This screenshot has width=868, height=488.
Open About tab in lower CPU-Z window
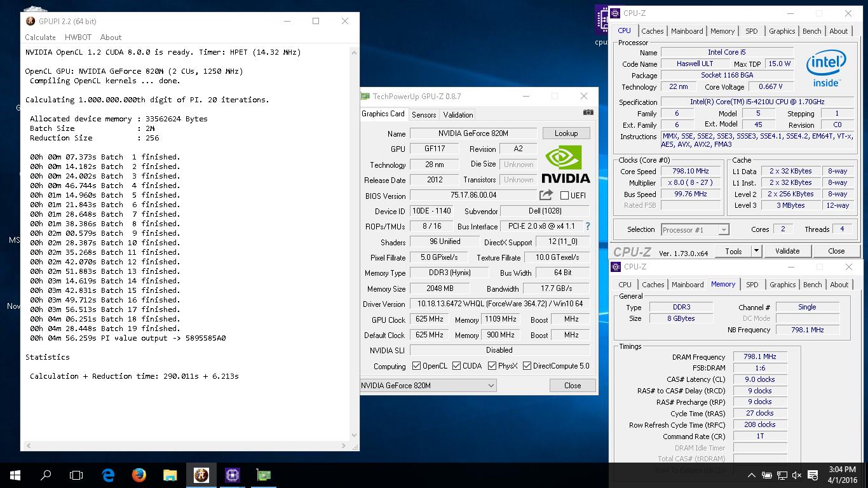(x=839, y=285)
